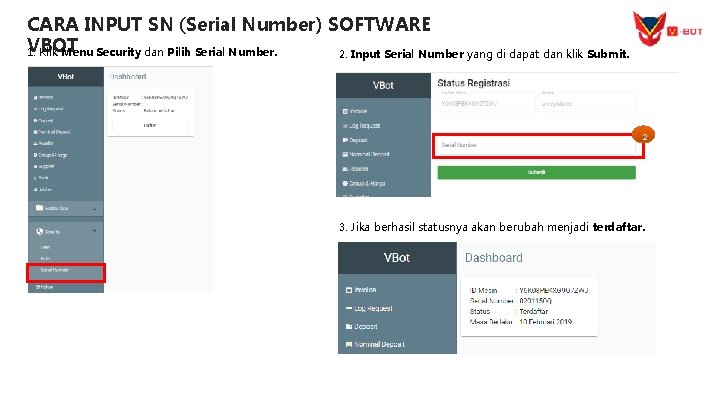Viewport: 720px width, 405px height.
Task: Click Log Request icon in step 3 Dashboard sidebar
Action: [349, 308]
